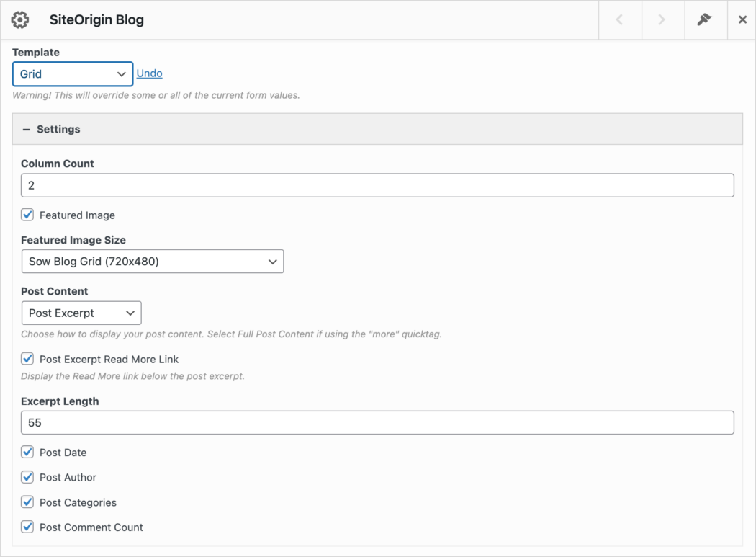Select Grid in the Template selector
Viewport: 756px width, 557px height.
pyautogui.click(x=72, y=73)
